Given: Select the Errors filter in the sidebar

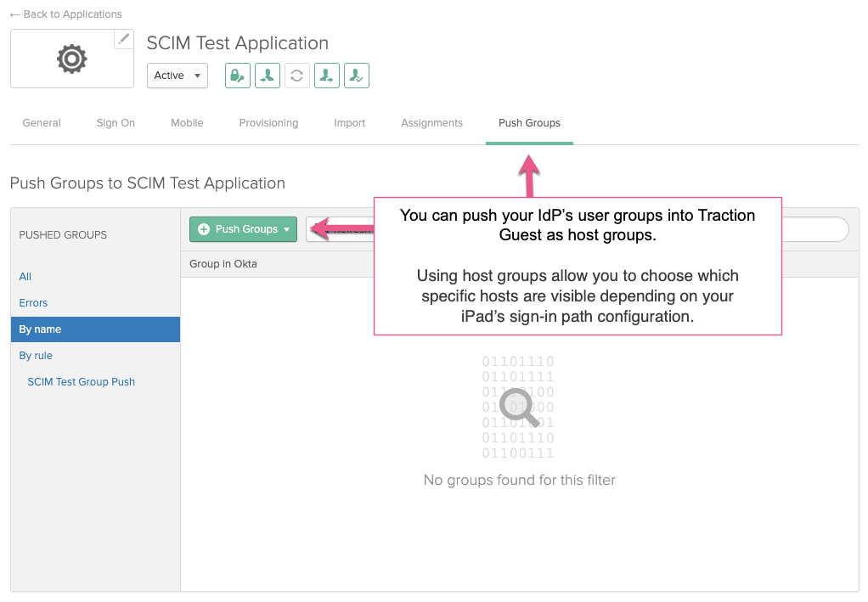Looking at the screenshot, I should click(33, 302).
